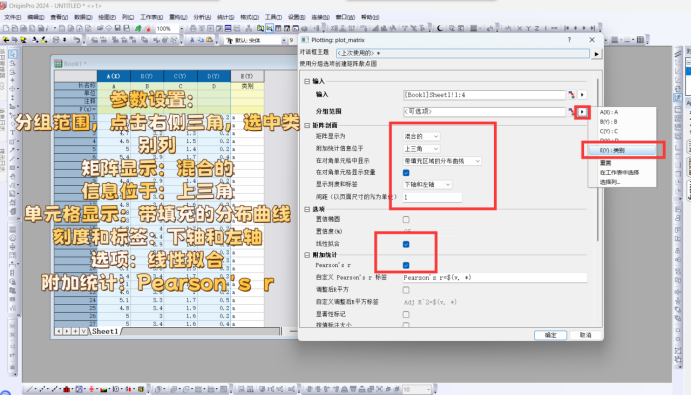Click interactive range selector for 分组范围 field
Viewport: 692px width, 396px height.
571,112
